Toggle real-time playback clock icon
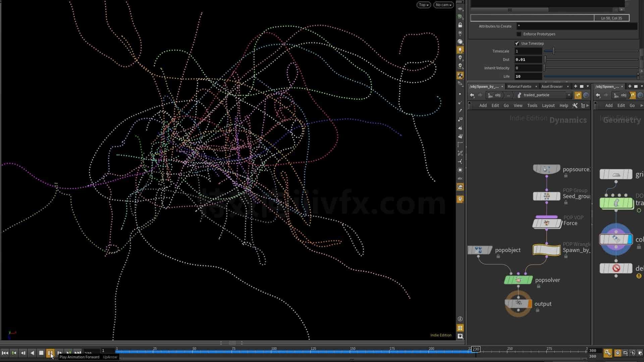Image resolution: width=644 pixels, height=362 pixels. (x=618, y=353)
